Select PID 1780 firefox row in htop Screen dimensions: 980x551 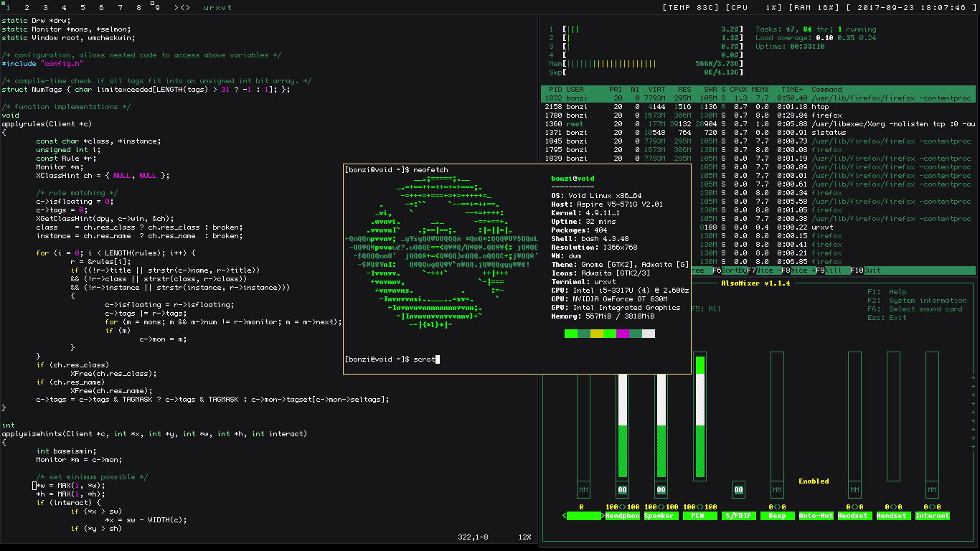point(758,116)
